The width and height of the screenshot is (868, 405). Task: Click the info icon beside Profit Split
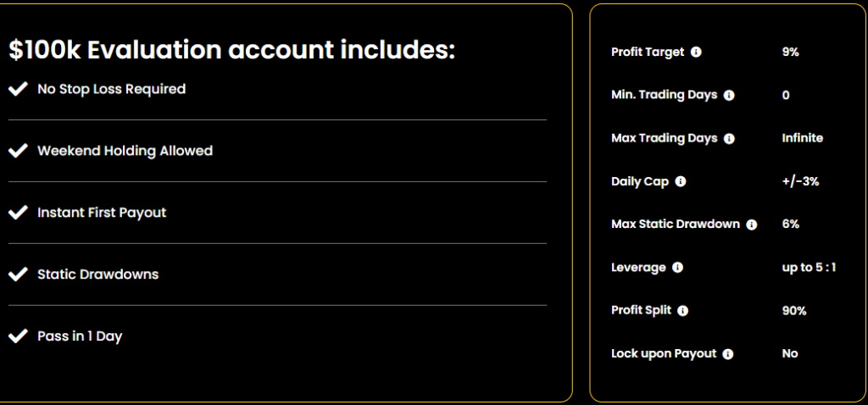point(683,311)
